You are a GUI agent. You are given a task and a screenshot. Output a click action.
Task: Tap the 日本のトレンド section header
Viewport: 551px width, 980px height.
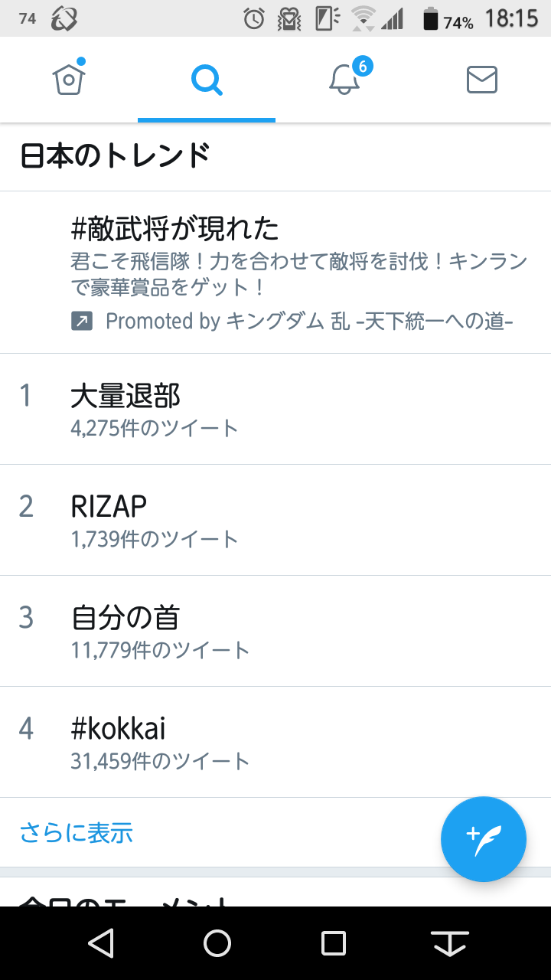coord(115,156)
